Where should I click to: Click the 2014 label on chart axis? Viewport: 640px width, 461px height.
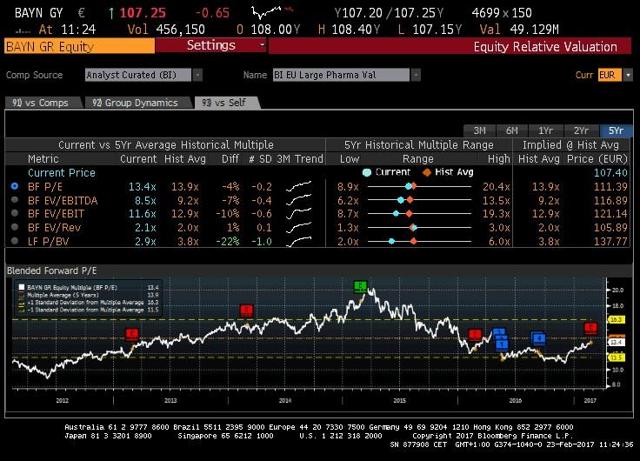[285, 401]
